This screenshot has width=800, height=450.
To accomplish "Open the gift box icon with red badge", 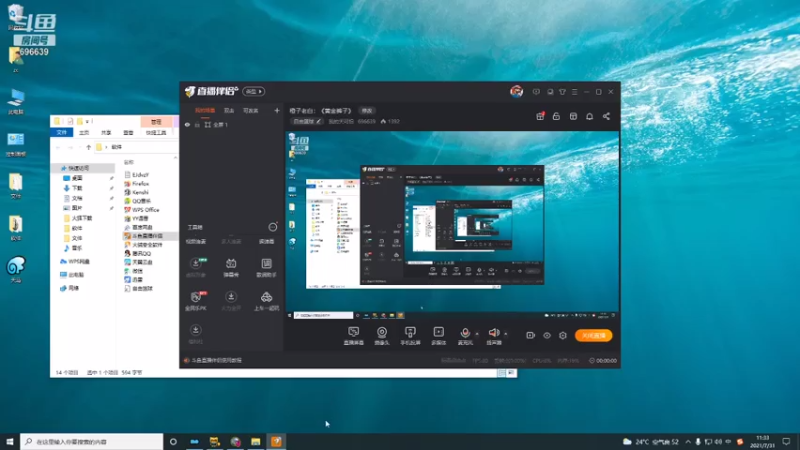I will click(x=540, y=116).
